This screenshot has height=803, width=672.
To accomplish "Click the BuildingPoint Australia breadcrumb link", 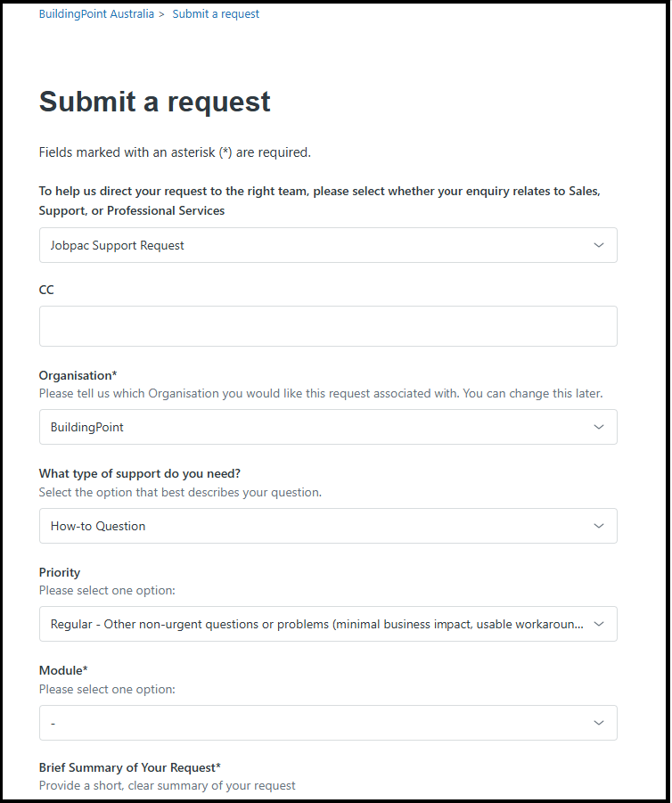I will tap(96, 13).
